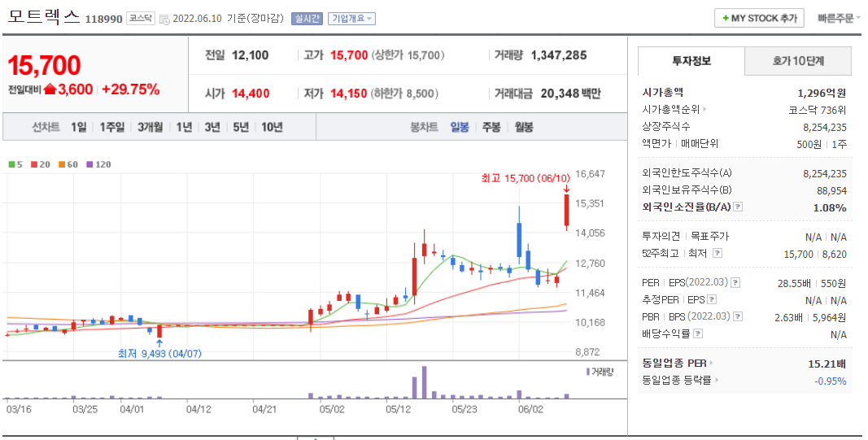Click the 거래대금 value 20,348 백만
868x440 pixels.
(571, 94)
